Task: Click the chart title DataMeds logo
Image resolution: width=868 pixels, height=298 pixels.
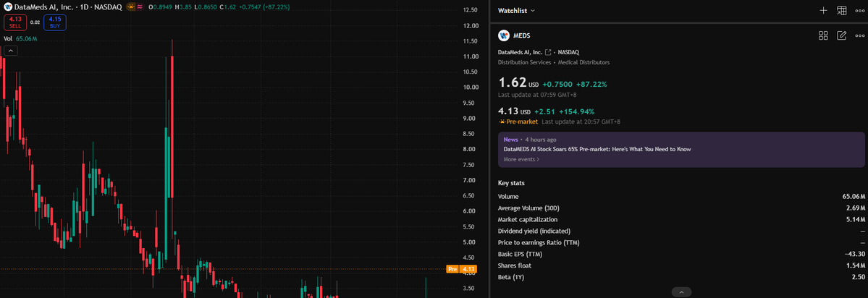Action: (x=8, y=7)
